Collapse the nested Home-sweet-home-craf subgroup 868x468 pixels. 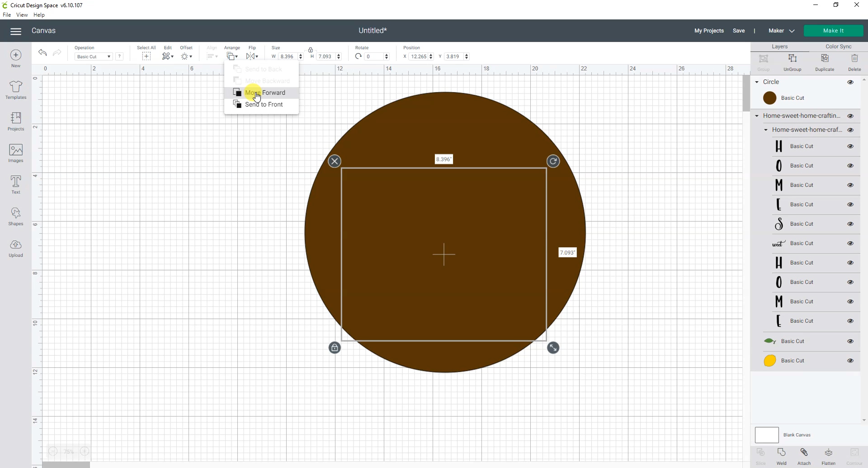tap(766, 130)
